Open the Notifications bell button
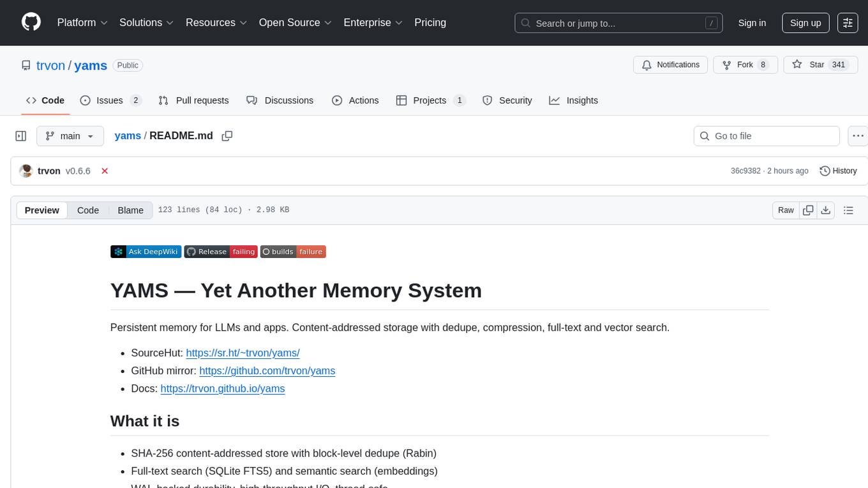 [670, 65]
